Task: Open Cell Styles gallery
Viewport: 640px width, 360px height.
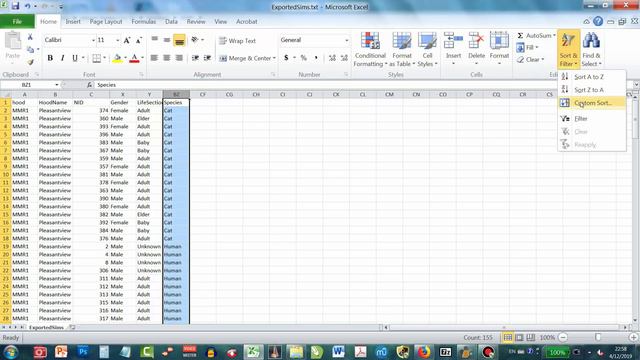Action: point(427,49)
